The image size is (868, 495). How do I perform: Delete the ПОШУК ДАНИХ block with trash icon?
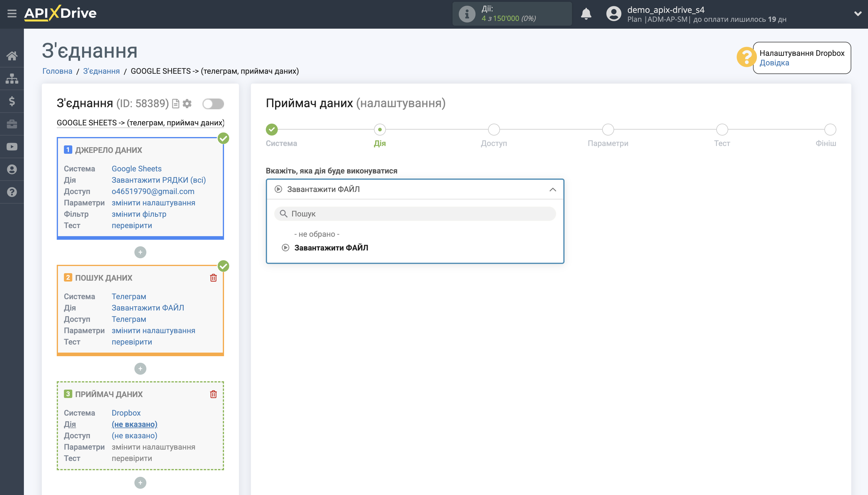coord(213,278)
